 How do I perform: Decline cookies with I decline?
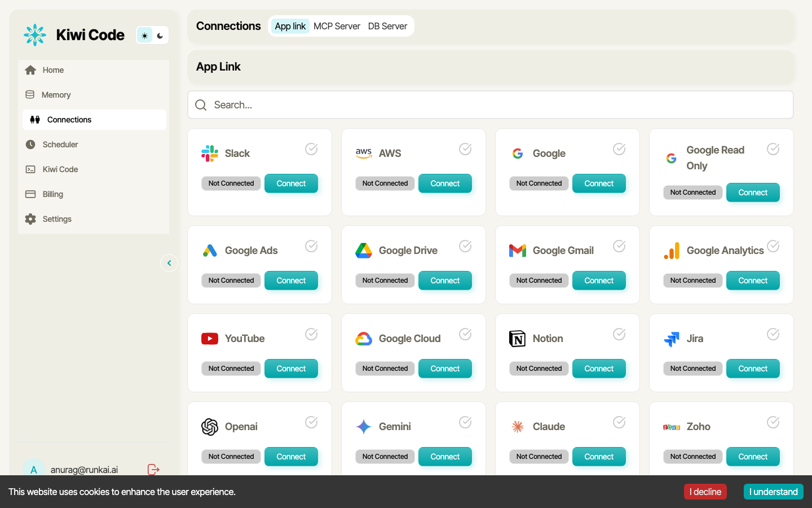(705, 492)
